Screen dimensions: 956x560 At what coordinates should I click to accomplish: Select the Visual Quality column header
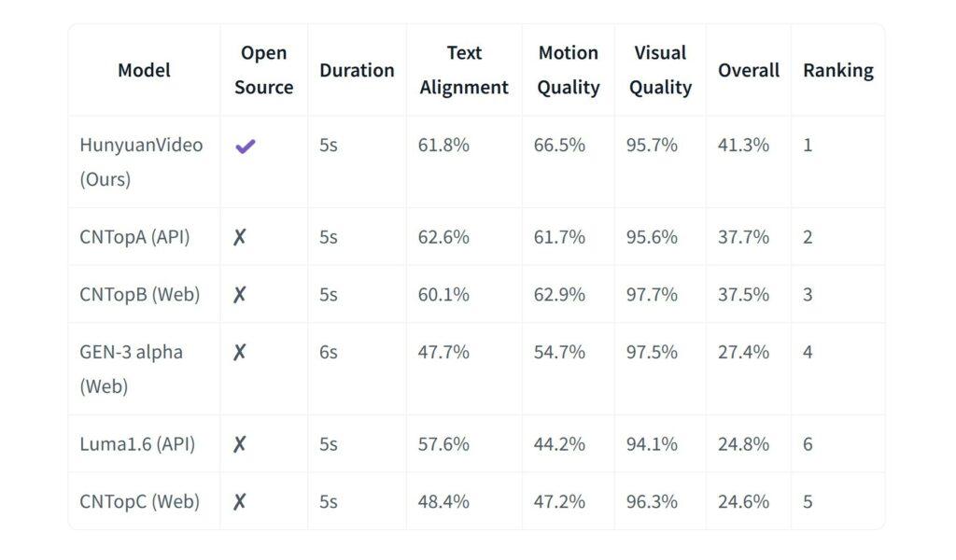pyautogui.click(x=660, y=70)
